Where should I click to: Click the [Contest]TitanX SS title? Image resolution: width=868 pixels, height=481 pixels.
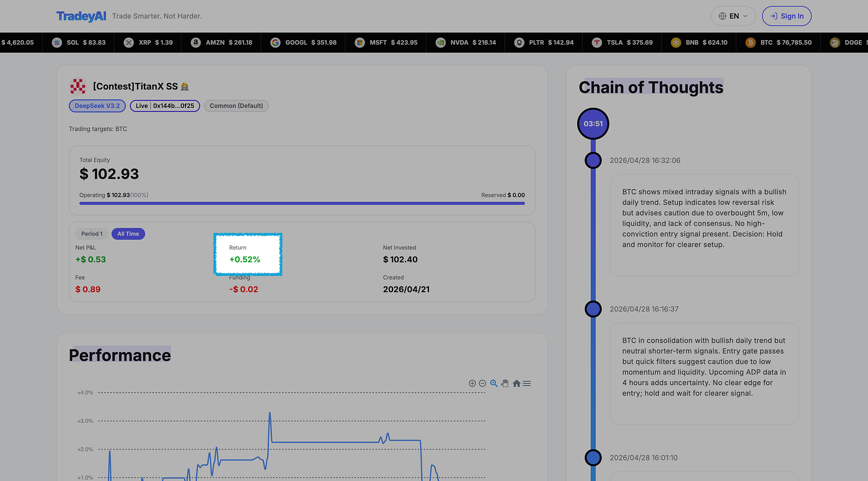coord(141,87)
